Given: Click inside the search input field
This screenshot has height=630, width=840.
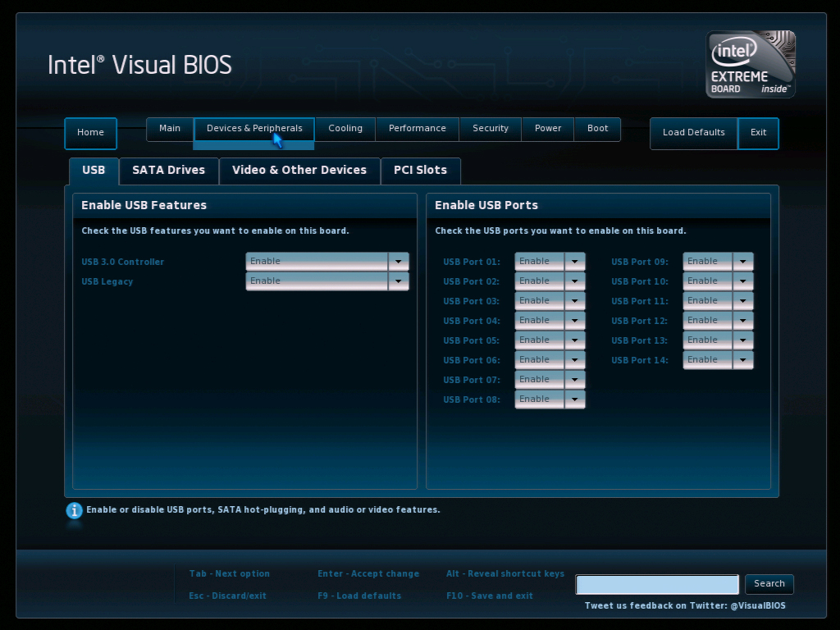Looking at the screenshot, I should [x=656, y=584].
